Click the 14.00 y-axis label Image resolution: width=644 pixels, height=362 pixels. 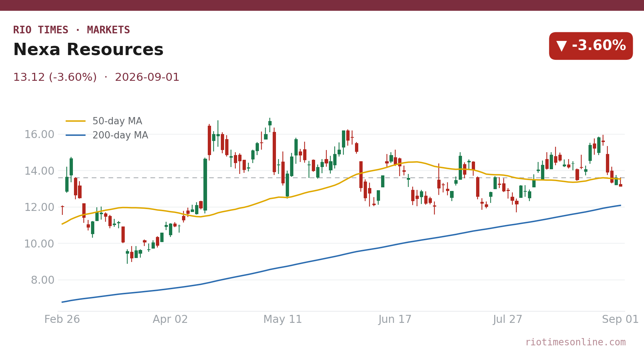39,171
